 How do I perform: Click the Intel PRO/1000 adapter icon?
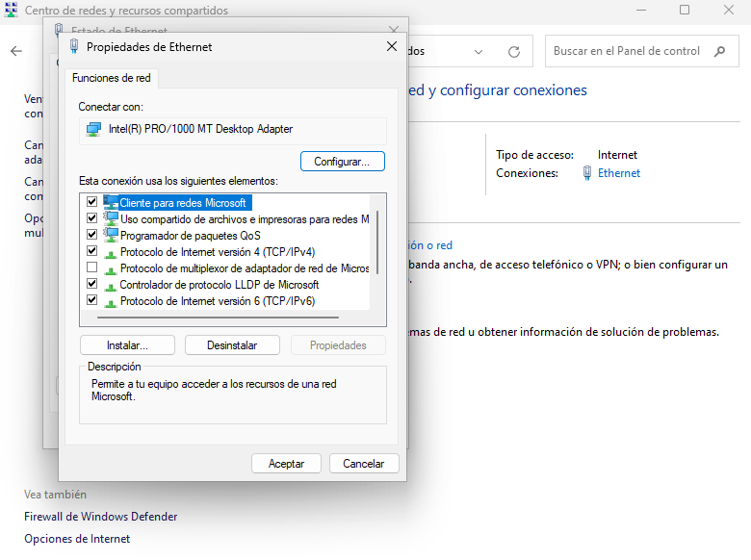pyautogui.click(x=93, y=129)
